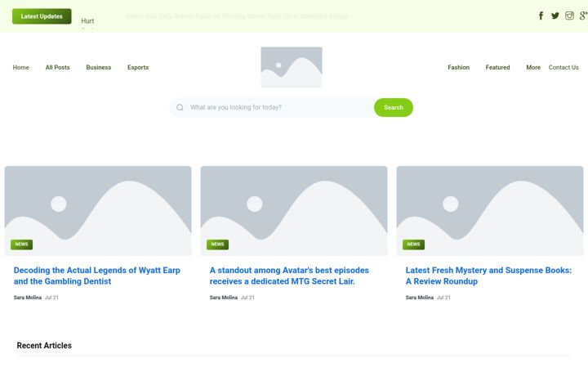Expand the More menu
This screenshot has height=368, width=588.
533,68
